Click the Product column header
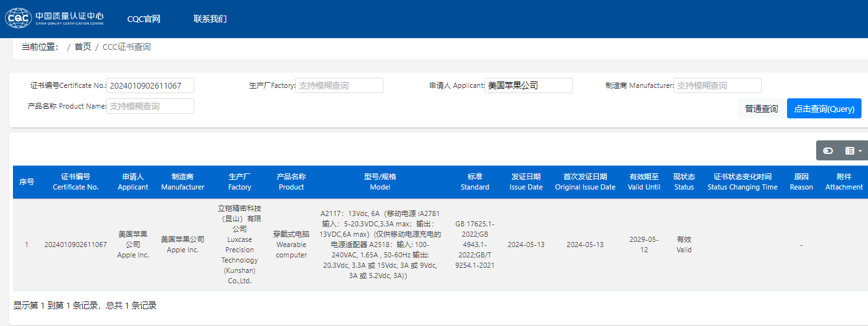868x326 pixels. (x=291, y=182)
